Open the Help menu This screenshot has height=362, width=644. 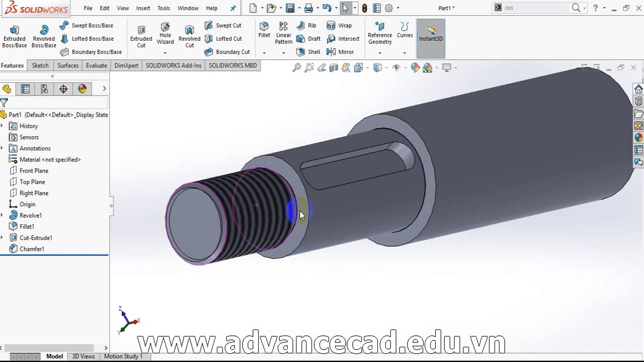point(212,8)
